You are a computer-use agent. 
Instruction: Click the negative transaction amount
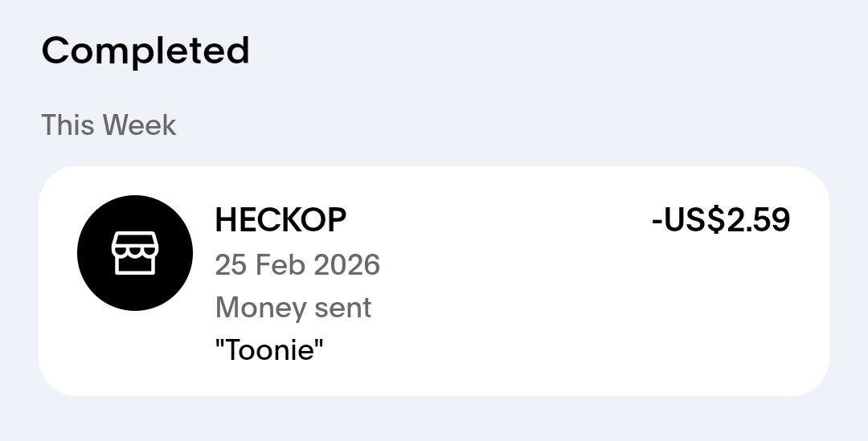(x=721, y=220)
